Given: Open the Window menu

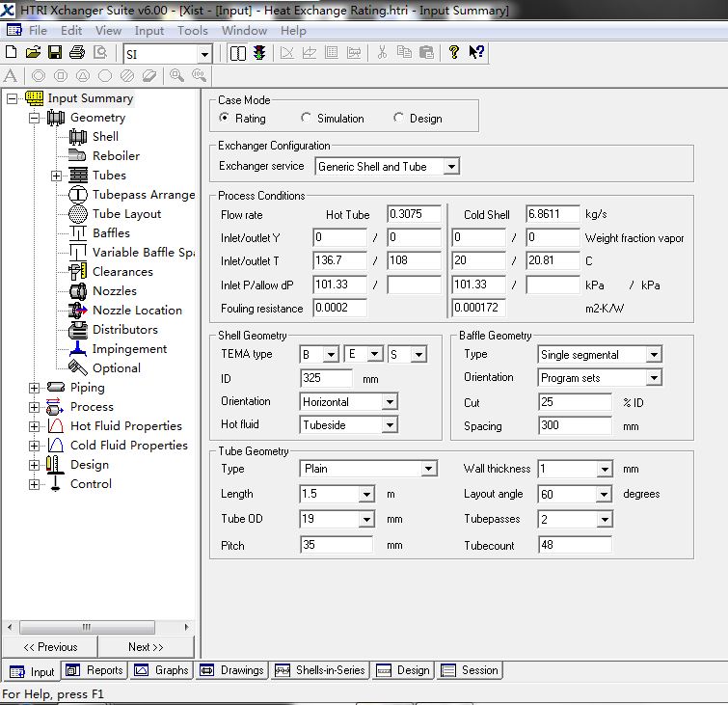Looking at the screenshot, I should 244,31.
